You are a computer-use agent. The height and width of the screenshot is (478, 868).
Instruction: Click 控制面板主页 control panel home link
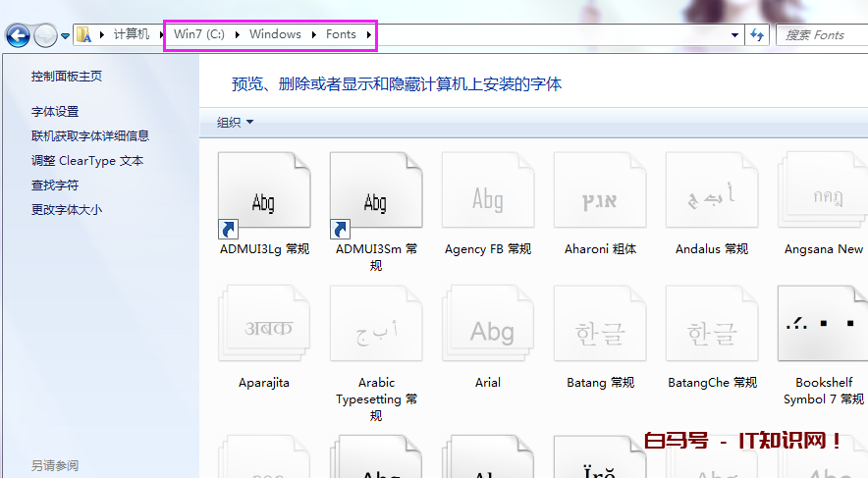tap(66, 77)
